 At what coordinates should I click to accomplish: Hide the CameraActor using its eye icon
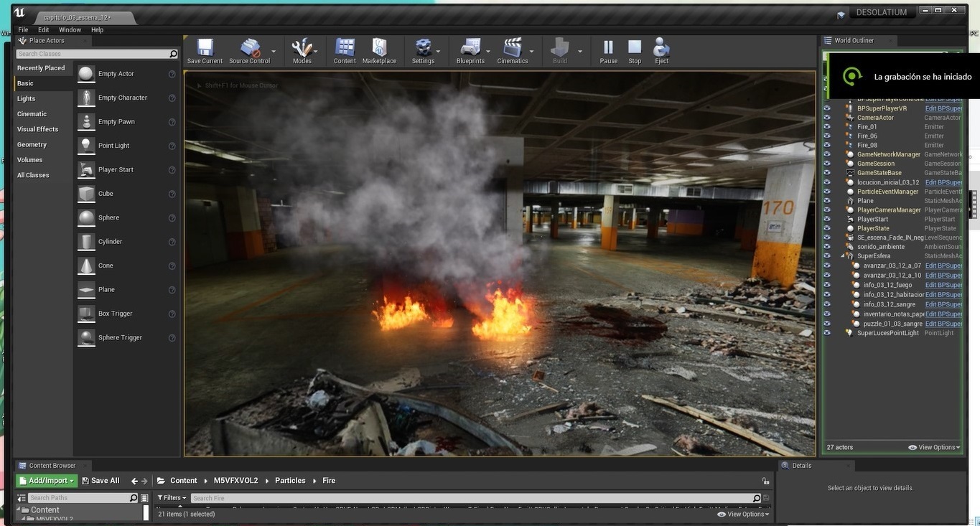[827, 118]
